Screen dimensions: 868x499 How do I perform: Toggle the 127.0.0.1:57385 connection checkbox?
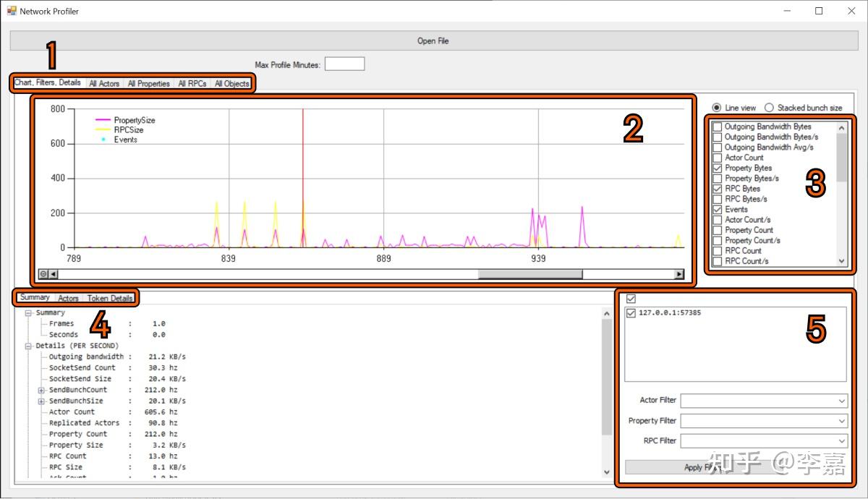tap(631, 313)
